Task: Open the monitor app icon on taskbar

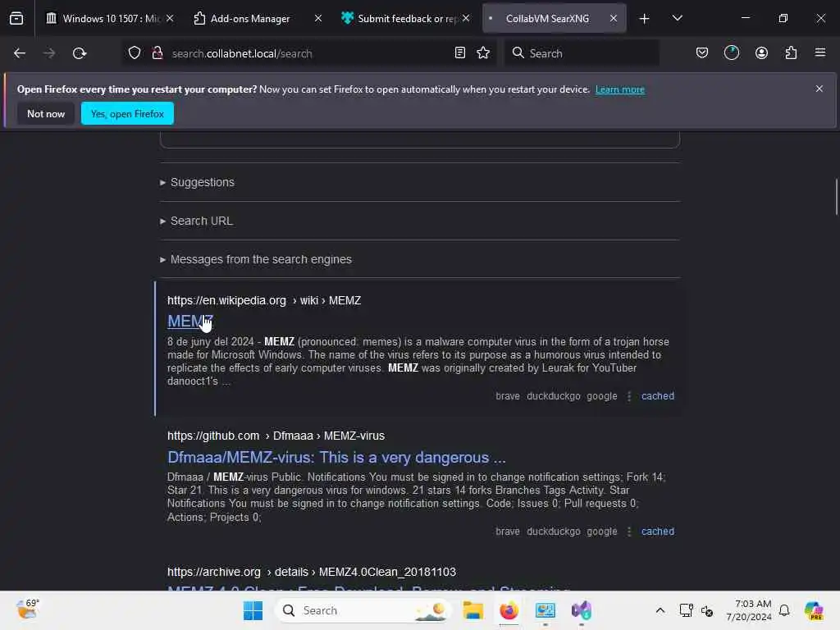Action: (x=545, y=610)
